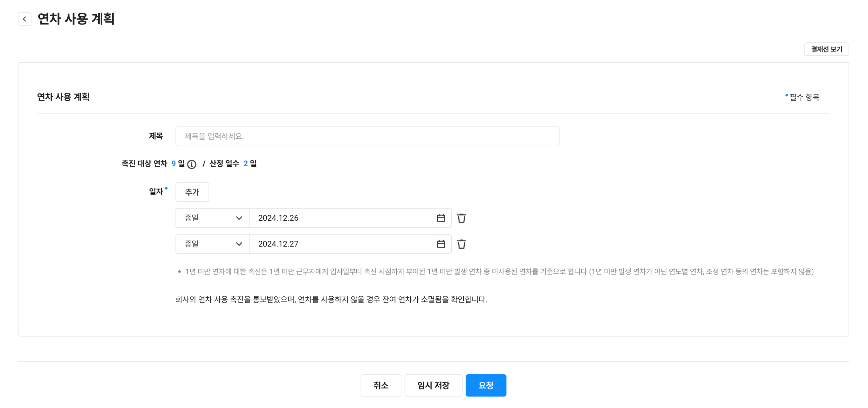868x408 pixels.
Task: Click 임시 저장 to save draft
Action: click(x=433, y=385)
